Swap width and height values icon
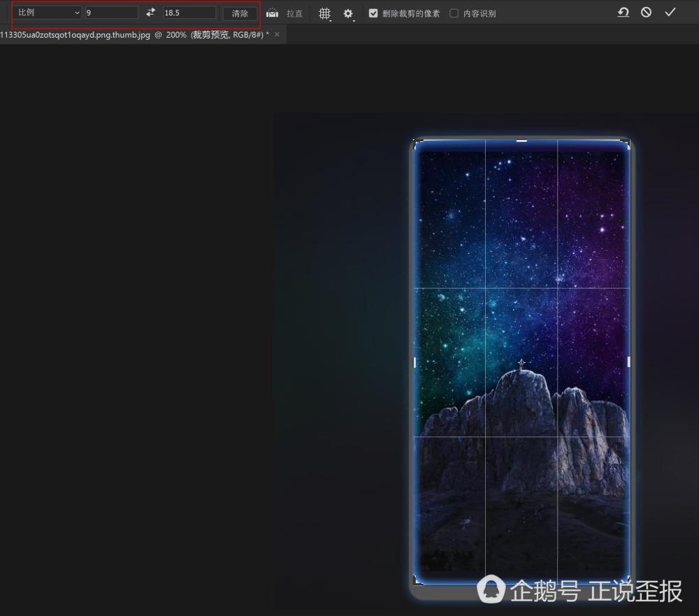This screenshot has height=616, width=699. 151,13
